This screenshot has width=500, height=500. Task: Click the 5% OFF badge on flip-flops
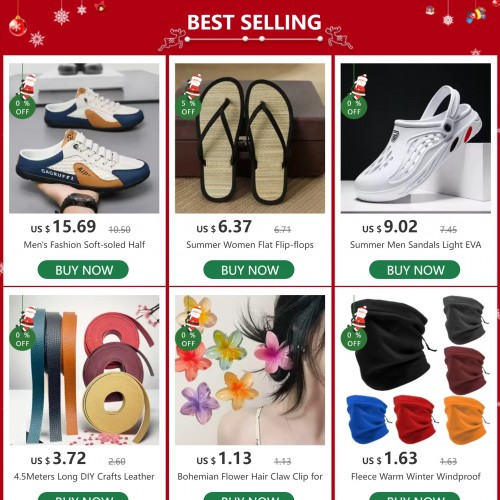189,96
